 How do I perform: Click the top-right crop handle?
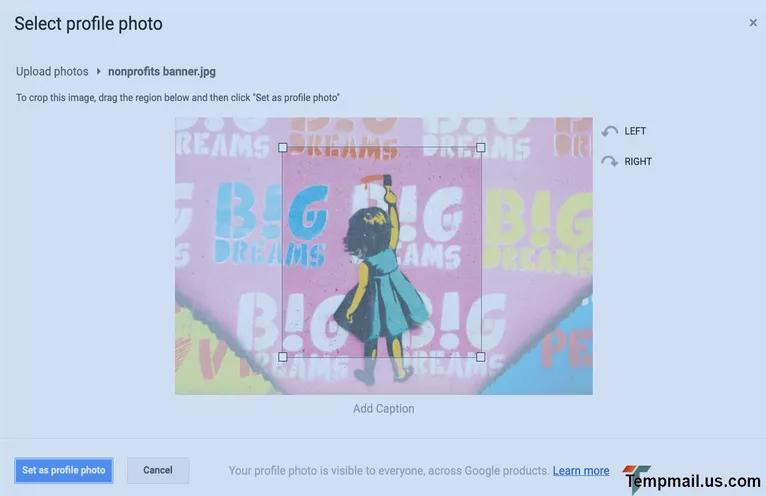pos(481,148)
